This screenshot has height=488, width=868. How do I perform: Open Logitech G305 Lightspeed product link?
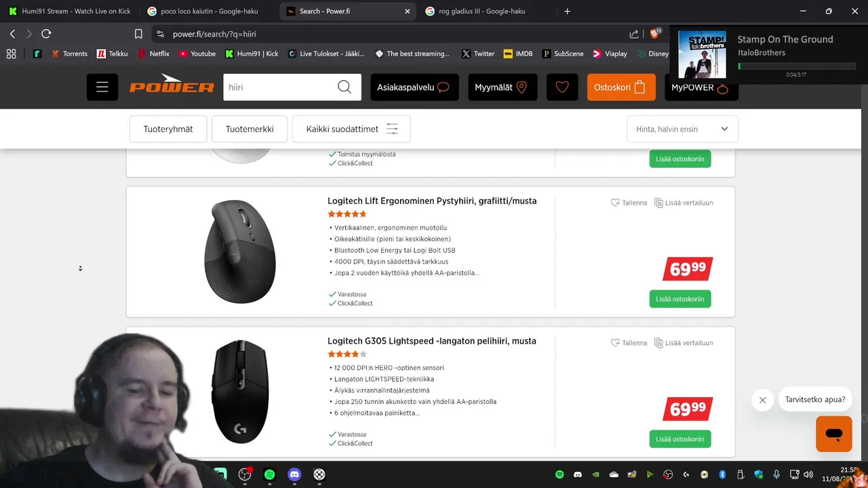point(432,341)
